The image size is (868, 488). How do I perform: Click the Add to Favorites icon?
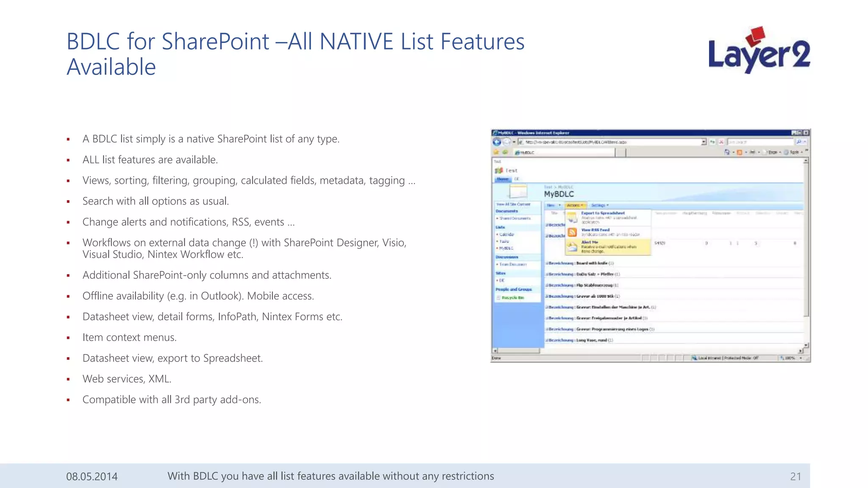pyautogui.click(x=505, y=152)
